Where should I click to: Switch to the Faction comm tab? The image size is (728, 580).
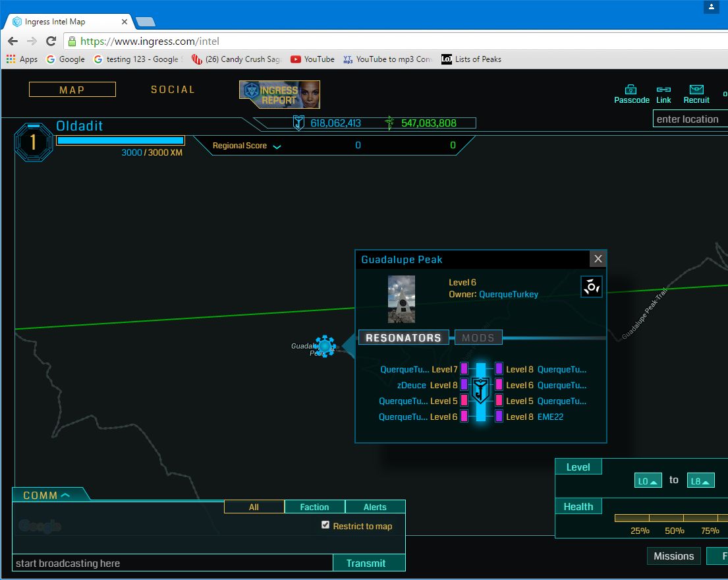click(x=314, y=507)
